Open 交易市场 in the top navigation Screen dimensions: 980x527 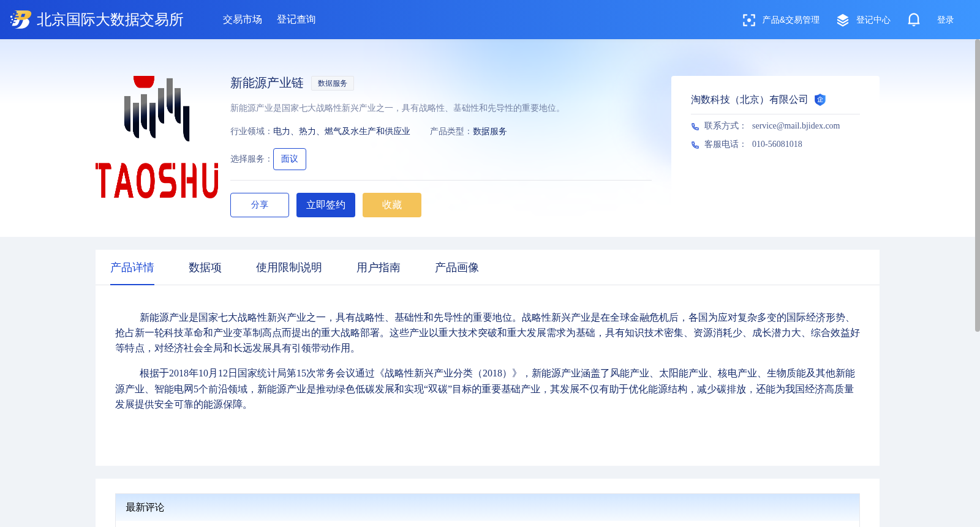click(243, 20)
